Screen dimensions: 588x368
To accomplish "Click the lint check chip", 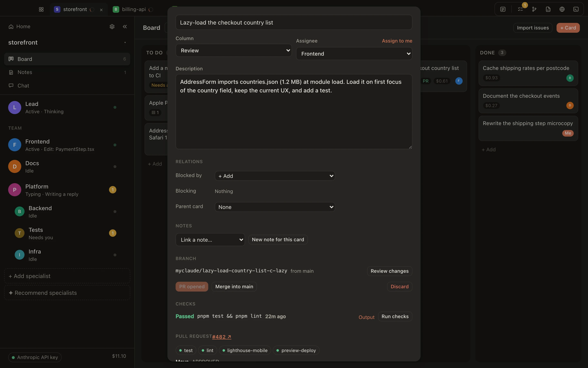I will click(x=207, y=350).
